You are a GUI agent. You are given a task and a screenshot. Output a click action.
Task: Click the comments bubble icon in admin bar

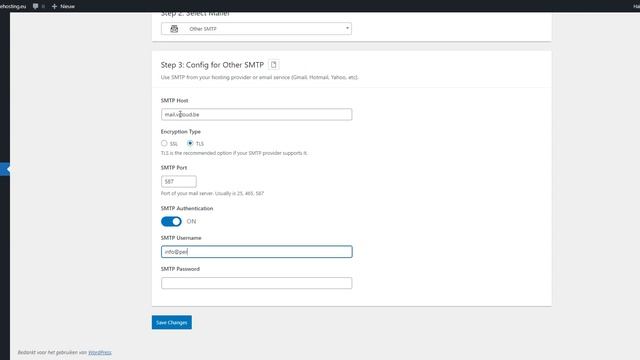coord(36,6)
